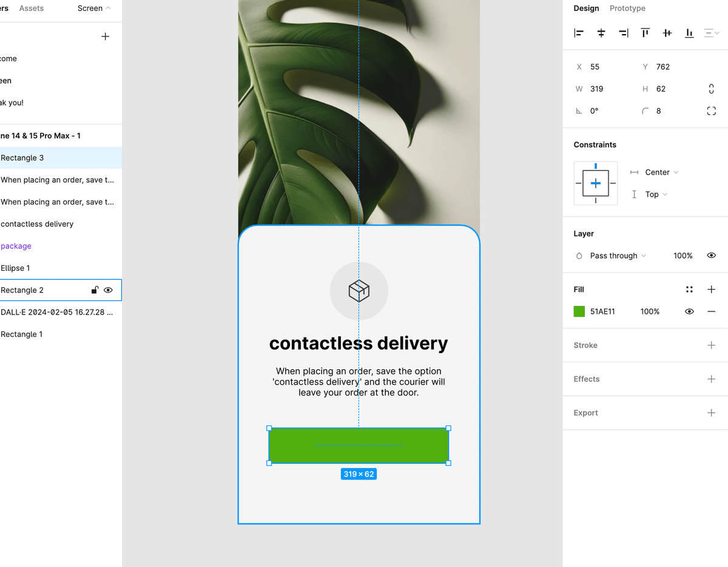Open the Pass through blend dropdown
Image resolution: width=728 pixels, height=567 pixels.
[618, 256]
